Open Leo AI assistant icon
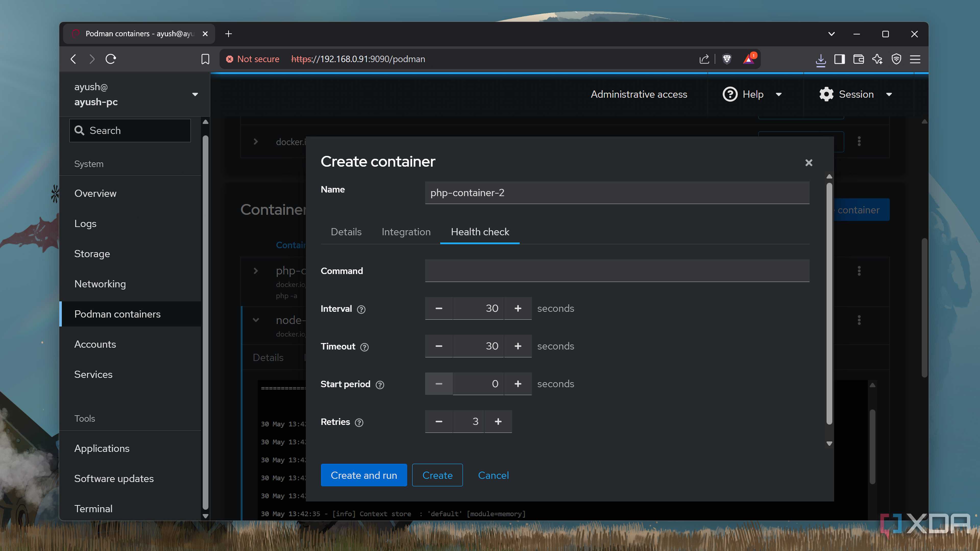Screen dimensions: 980x551 pyautogui.click(x=877, y=59)
